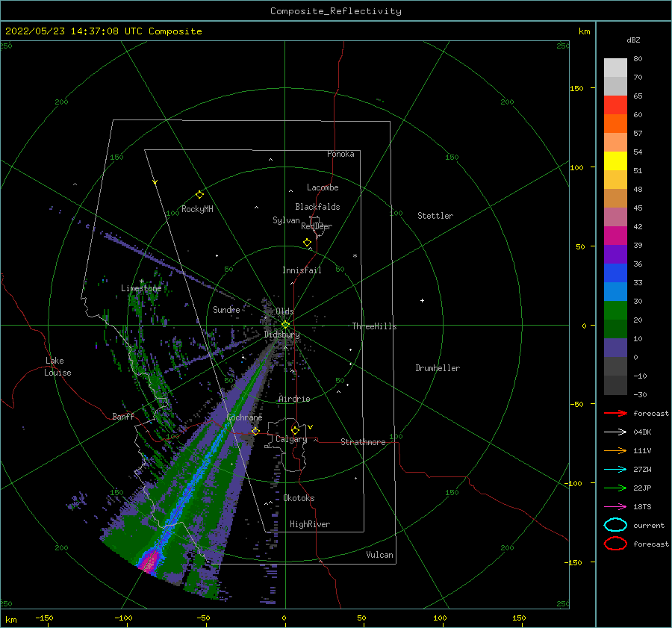The image size is (672, 628).
Task: Click the Drumheller label
Action: 438,368
